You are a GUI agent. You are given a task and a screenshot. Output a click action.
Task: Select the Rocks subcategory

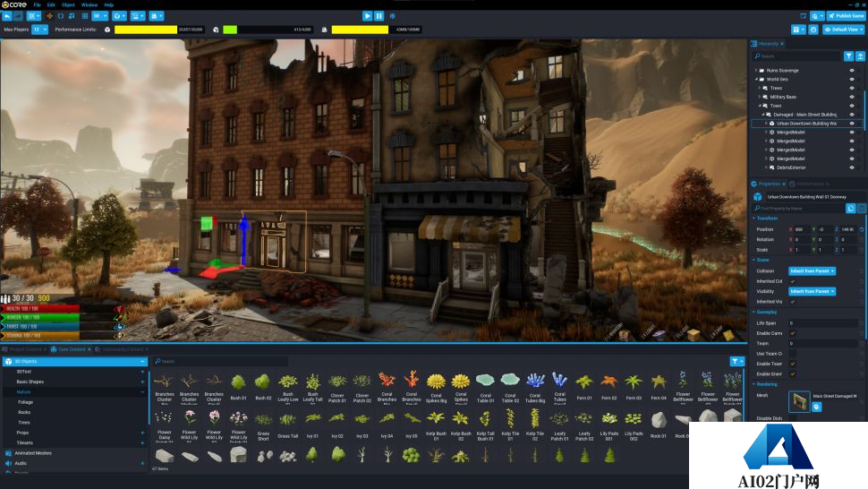point(24,412)
